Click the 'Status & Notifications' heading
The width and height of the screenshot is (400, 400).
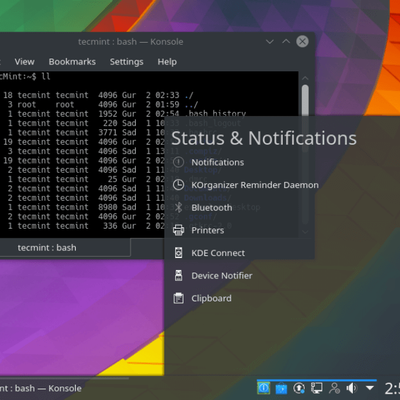[264, 138]
